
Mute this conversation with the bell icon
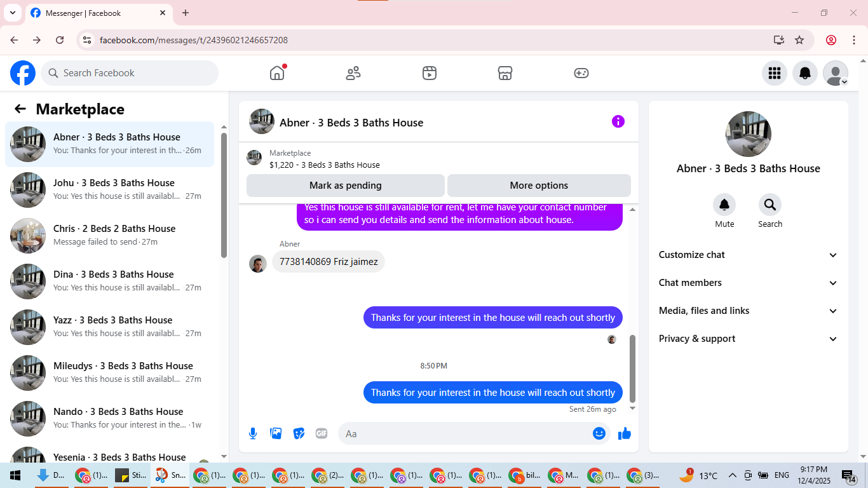click(724, 205)
